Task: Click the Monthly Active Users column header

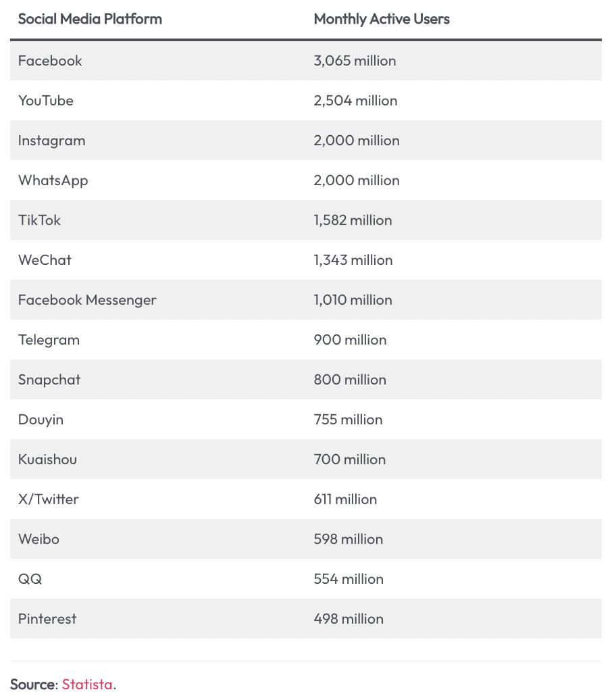Action: click(x=382, y=19)
